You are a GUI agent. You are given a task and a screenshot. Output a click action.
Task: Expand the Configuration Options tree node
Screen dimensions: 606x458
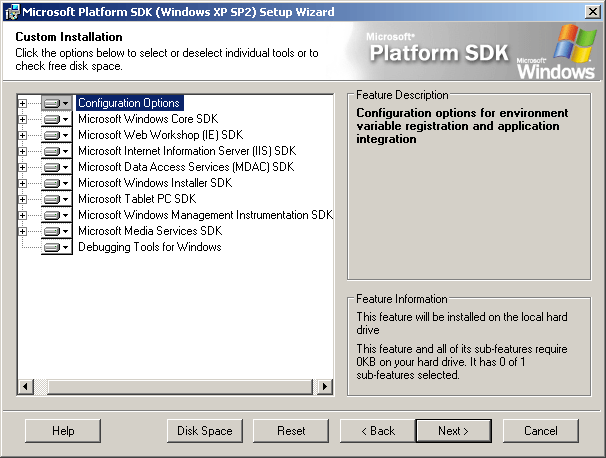click(22, 103)
